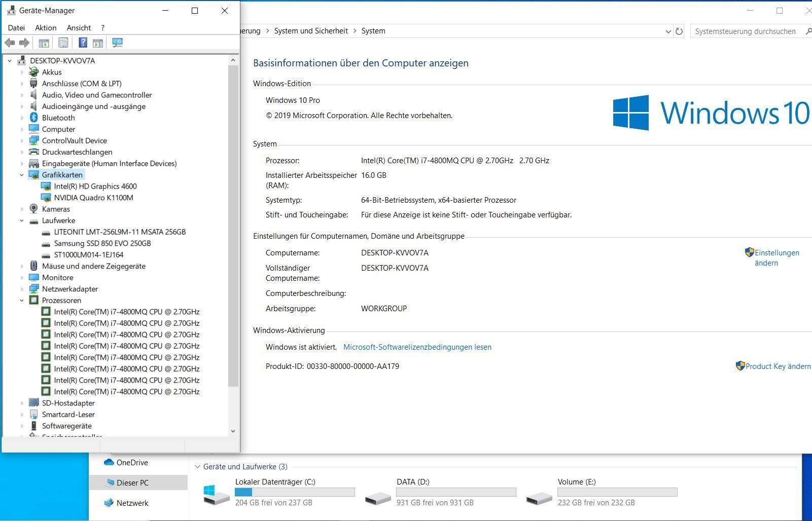Select Samsung SSD 850 EVO 250GB
Viewport: 812px width, 521px height.
pos(102,243)
